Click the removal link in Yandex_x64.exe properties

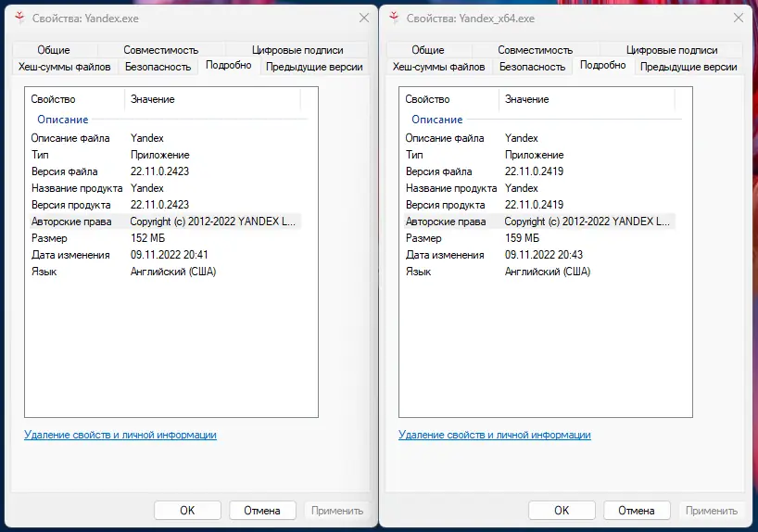pyautogui.click(x=495, y=435)
